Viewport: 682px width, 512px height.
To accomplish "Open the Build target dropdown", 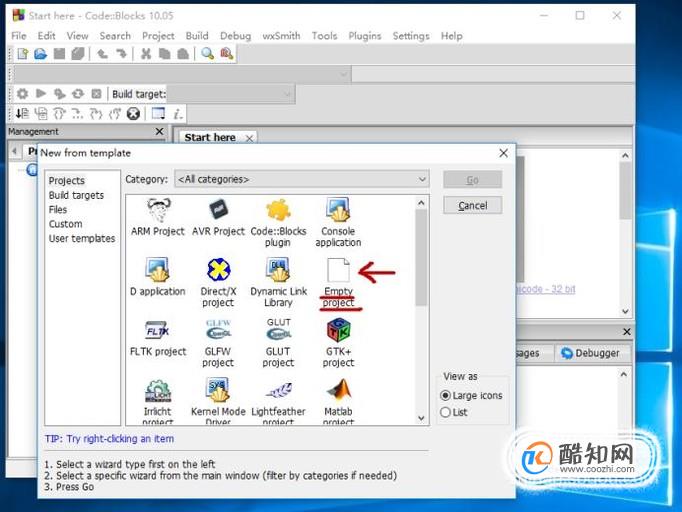I will 231,94.
